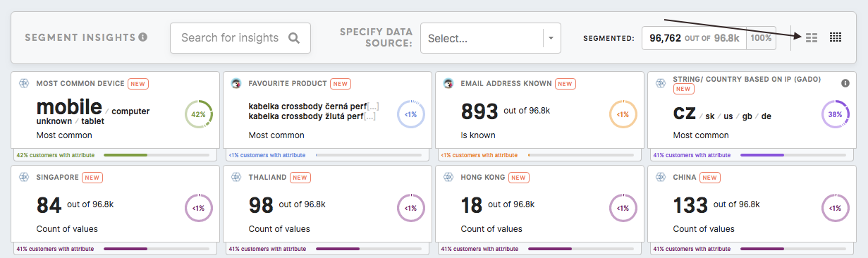Click the <1% donut on Thailand card
Viewport: 868px width, 258px height.
click(x=411, y=208)
